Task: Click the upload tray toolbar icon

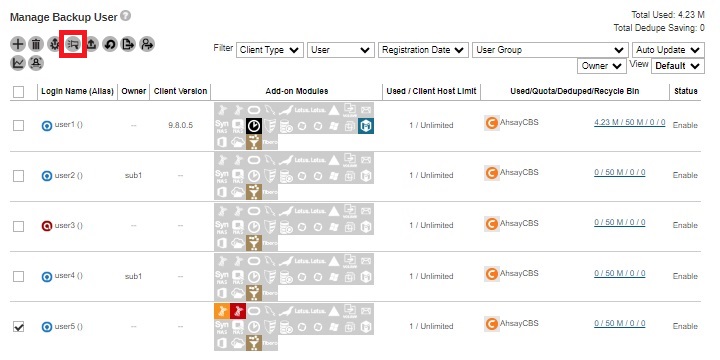Action: point(91,45)
